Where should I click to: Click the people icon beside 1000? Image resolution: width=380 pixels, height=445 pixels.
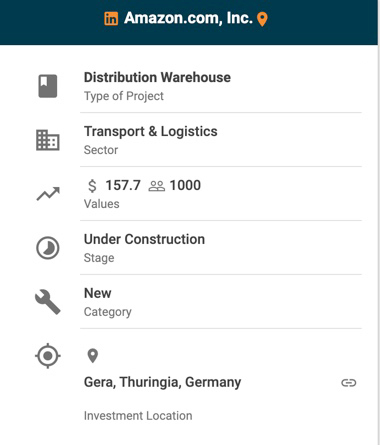point(157,186)
